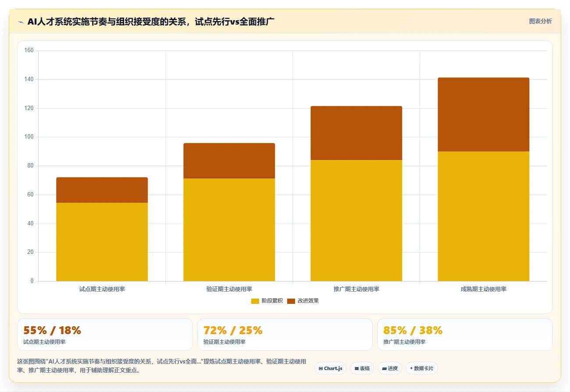Click the brown bar segment for 试点期主动使用率
Screen dimensions: 570x392
(102, 190)
